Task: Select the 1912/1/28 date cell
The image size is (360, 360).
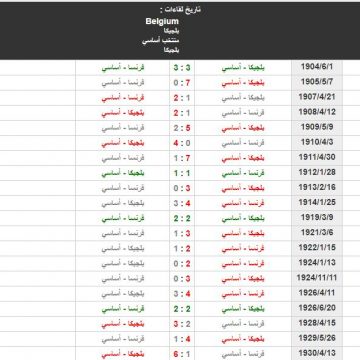Action: tap(317, 172)
